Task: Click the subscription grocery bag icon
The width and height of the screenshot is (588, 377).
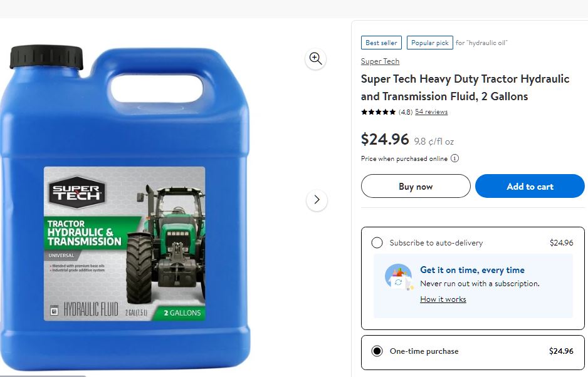Action: [398, 277]
